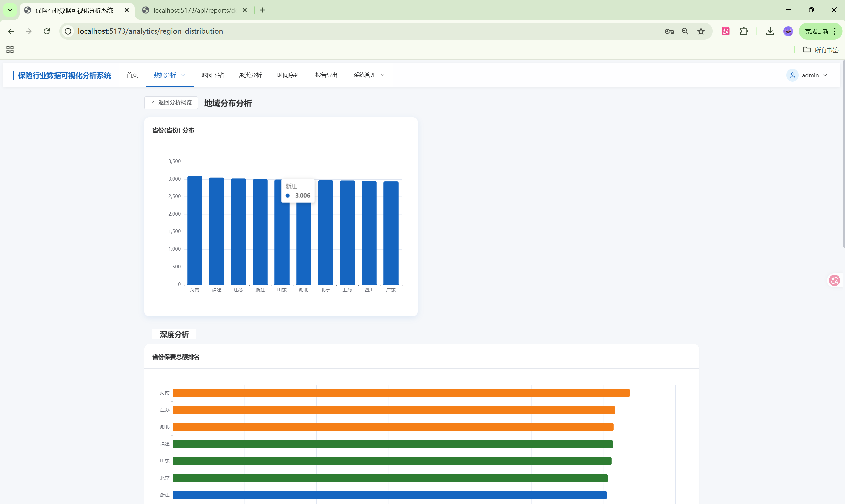Go to the 地图下钻 menu item

pyautogui.click(x=212, y=75)
